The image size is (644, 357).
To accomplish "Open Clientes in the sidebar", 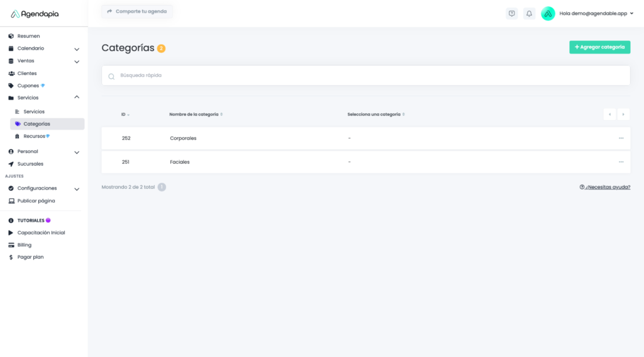I will (x=27, y=73).
